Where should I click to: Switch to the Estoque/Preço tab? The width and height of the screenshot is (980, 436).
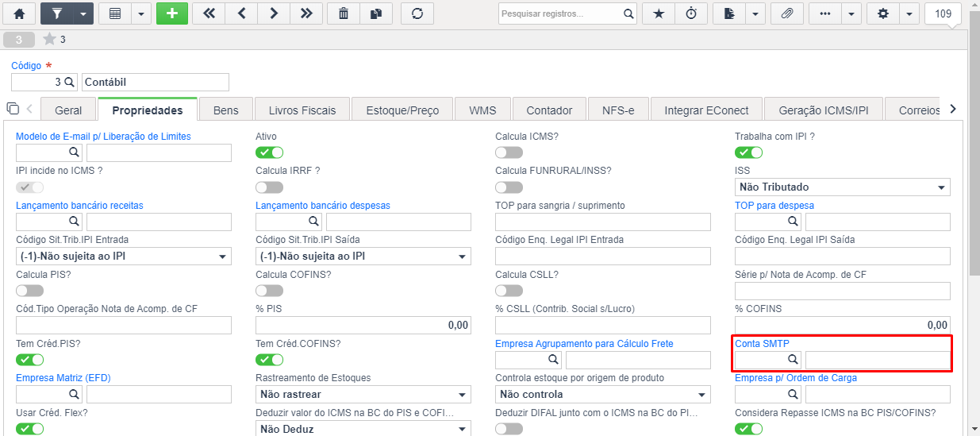402,110
